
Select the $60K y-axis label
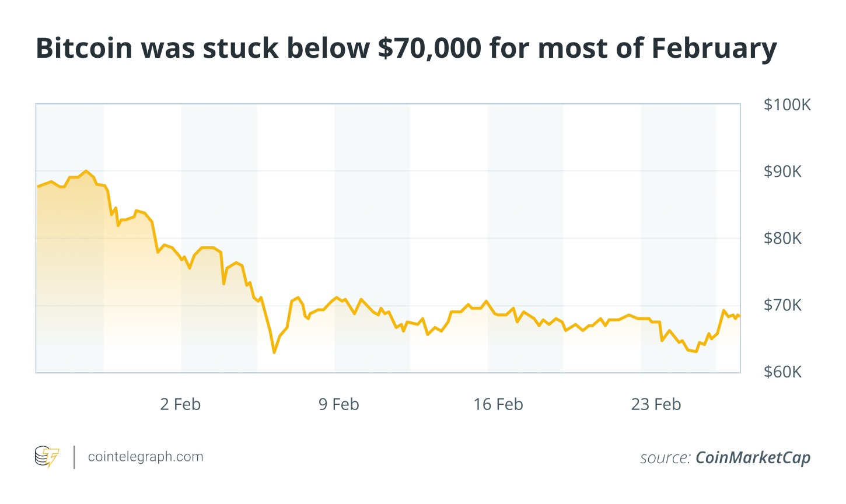782,372
